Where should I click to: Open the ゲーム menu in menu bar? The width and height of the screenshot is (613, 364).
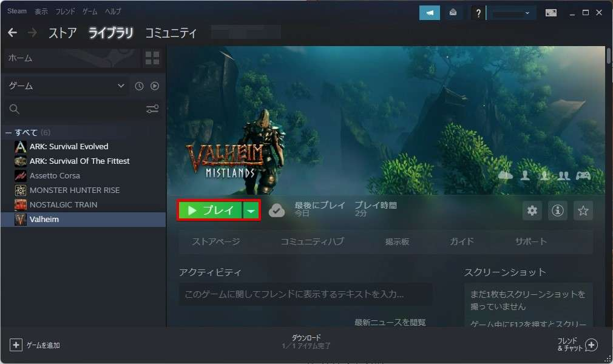tap(90, 12)
